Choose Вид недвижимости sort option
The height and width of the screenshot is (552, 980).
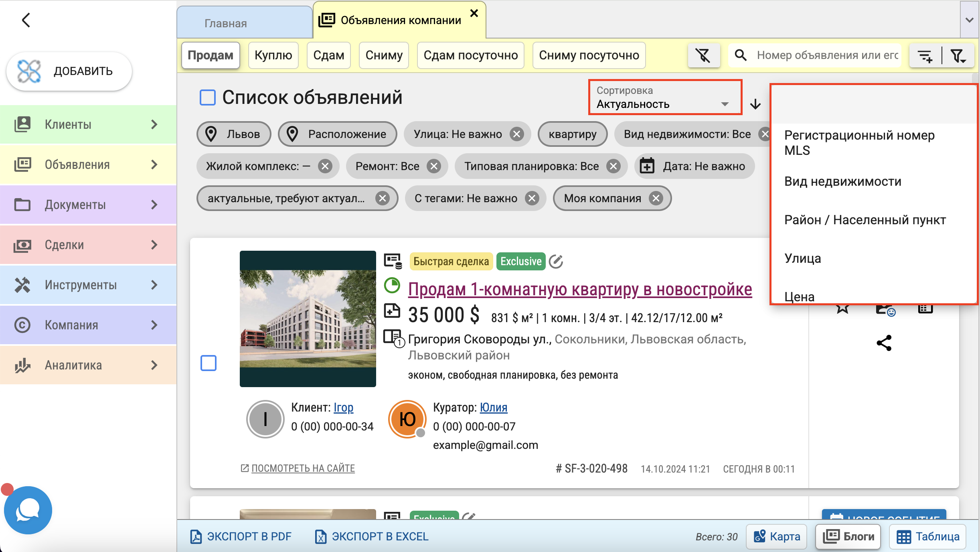tap(874, 181)
